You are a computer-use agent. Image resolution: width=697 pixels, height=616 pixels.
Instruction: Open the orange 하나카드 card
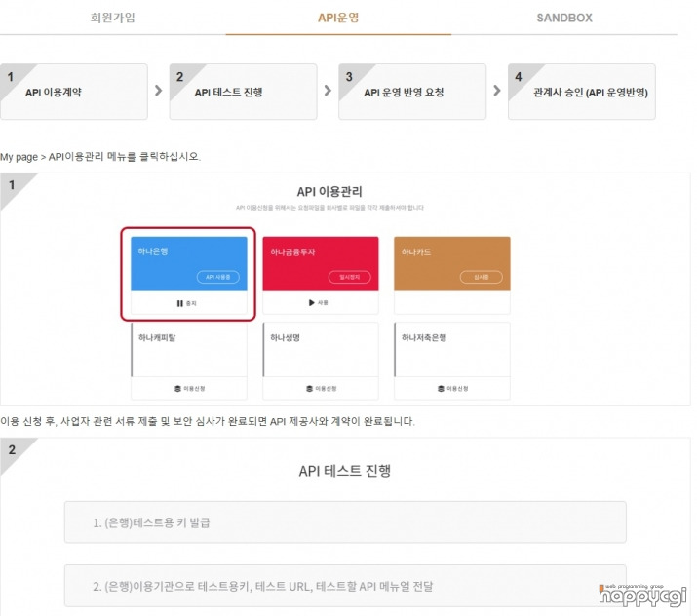(x=452, y=263)
